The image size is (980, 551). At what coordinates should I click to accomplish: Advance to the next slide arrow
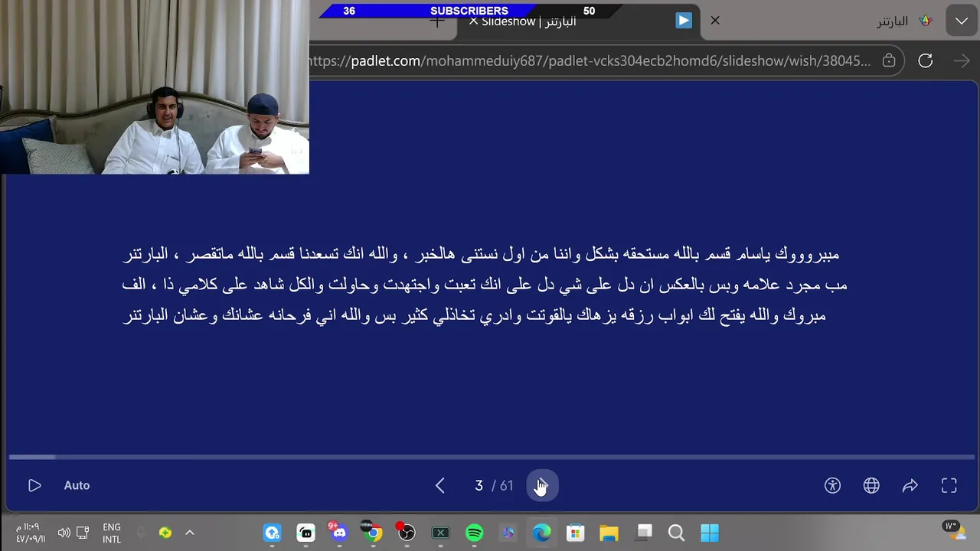(542, 485)
